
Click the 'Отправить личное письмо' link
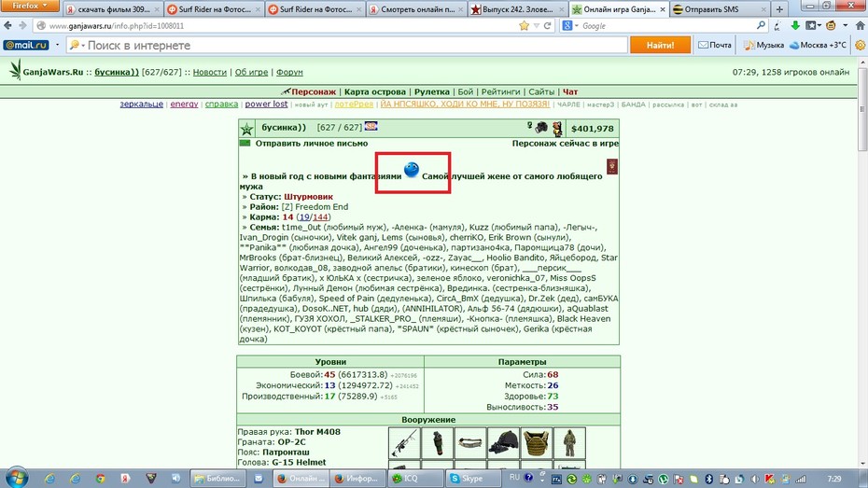click(x=312, y=144)
